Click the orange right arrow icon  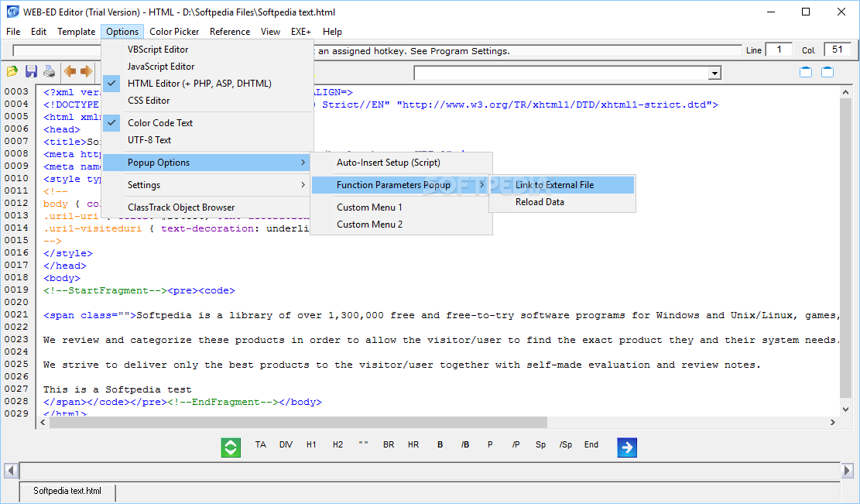86,71
